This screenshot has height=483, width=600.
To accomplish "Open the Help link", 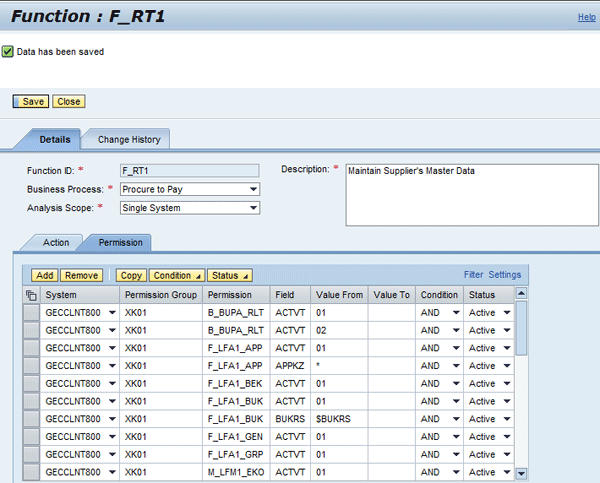I will (586, 17).
